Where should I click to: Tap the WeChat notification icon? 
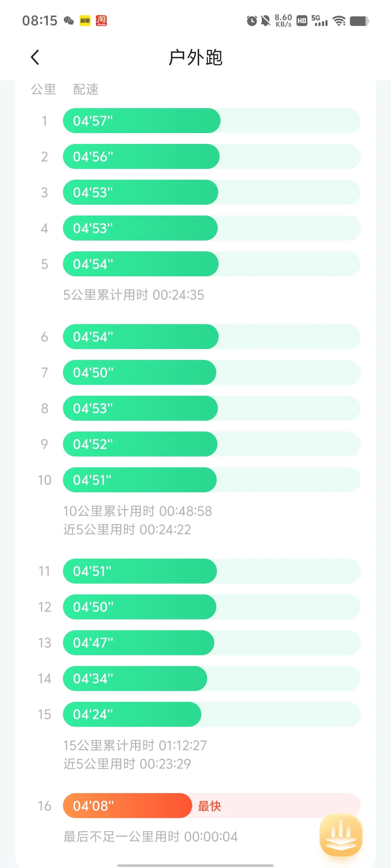pyautogui.click(x=69, y=21)
